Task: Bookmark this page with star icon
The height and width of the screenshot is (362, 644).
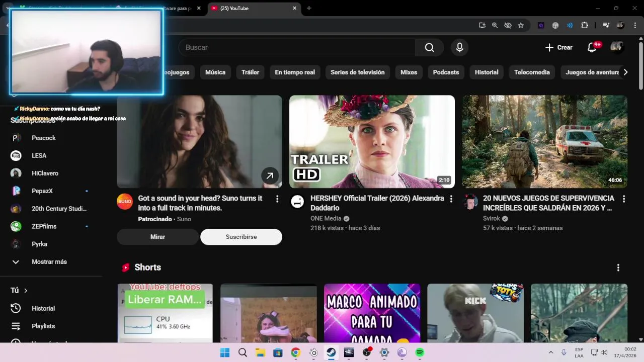Action: tap(521, 25)
